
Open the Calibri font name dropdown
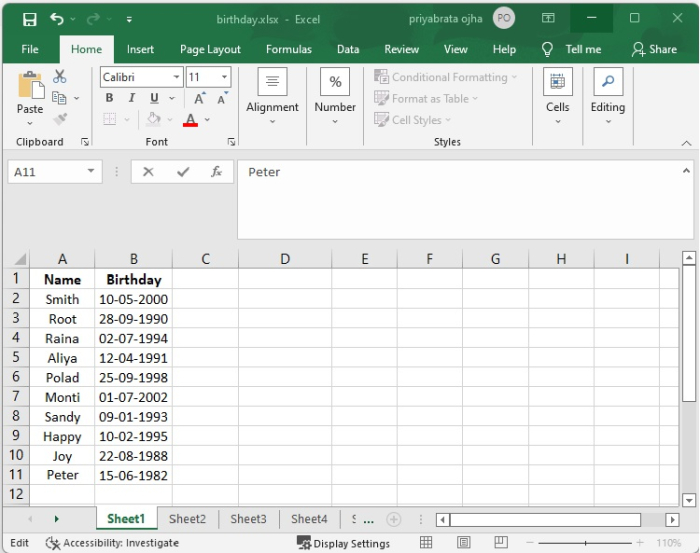[177, 77]
